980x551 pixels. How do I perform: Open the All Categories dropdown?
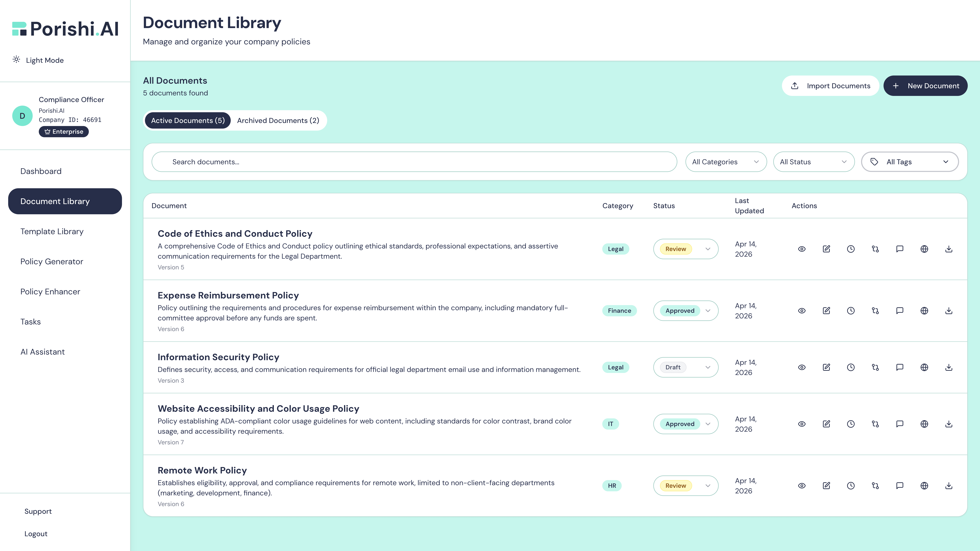(x=726, y=162)
